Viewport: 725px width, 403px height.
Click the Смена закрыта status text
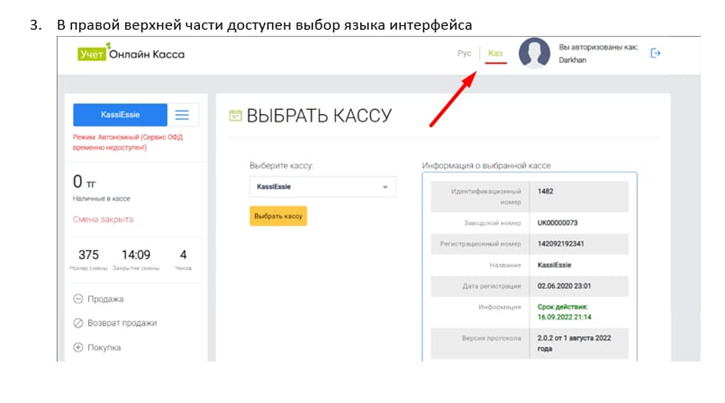(103, 219)
